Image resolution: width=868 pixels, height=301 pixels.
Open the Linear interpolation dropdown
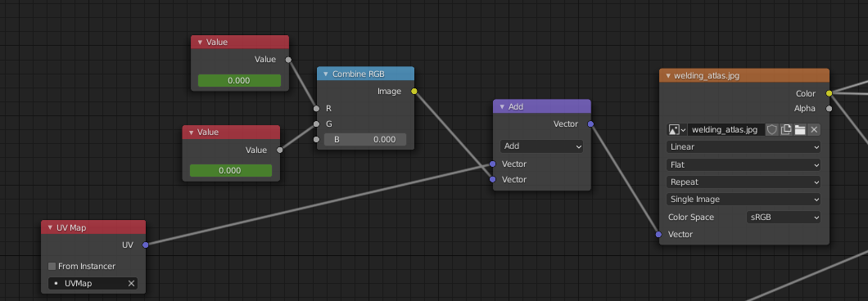tap(744, 147)
